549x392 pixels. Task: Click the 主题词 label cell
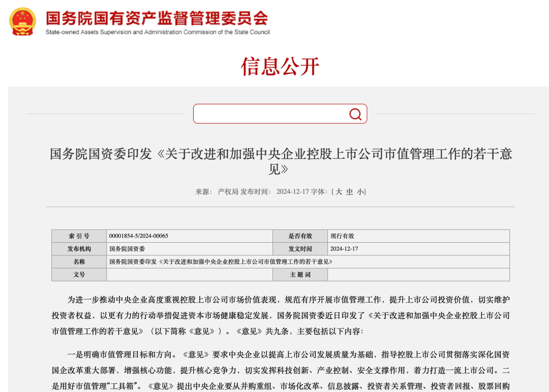[x=300, y=275]
